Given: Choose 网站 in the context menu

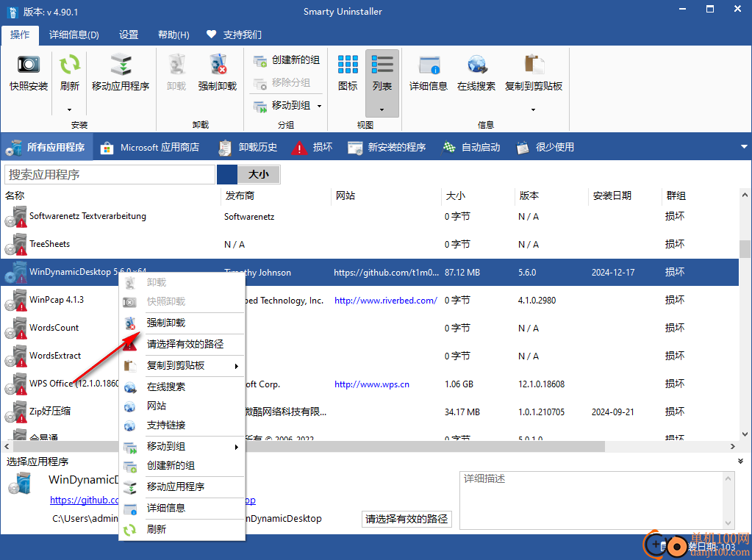Looking at the screenshot, I should coord(182,406).
